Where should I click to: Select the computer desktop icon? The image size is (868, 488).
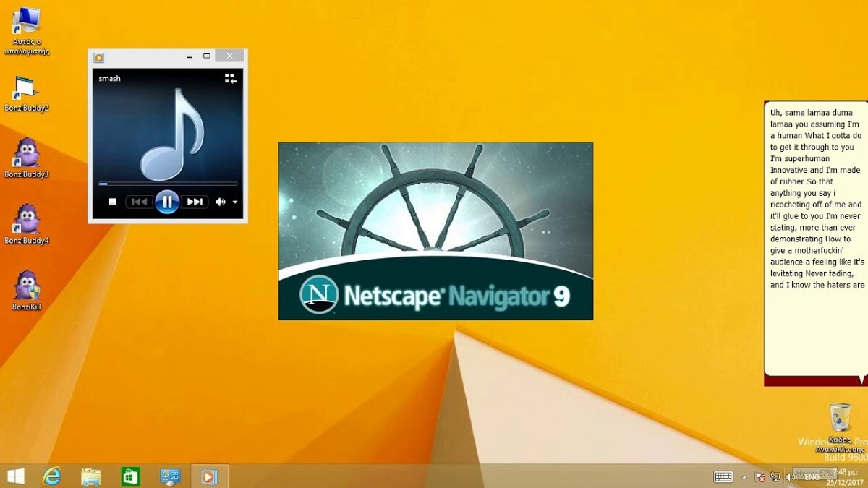(27, 30)
